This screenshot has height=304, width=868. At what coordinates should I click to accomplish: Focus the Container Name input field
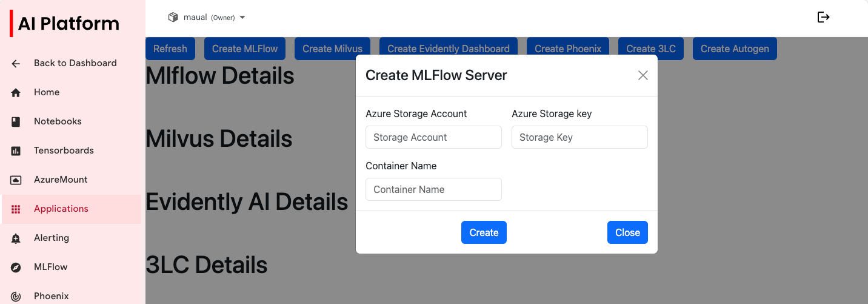tap(433, 189)
